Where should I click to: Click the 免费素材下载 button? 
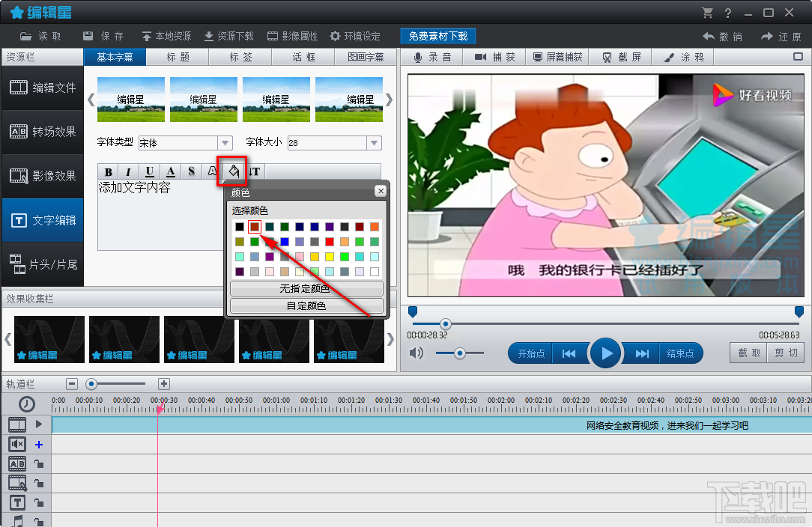point(438,36)
